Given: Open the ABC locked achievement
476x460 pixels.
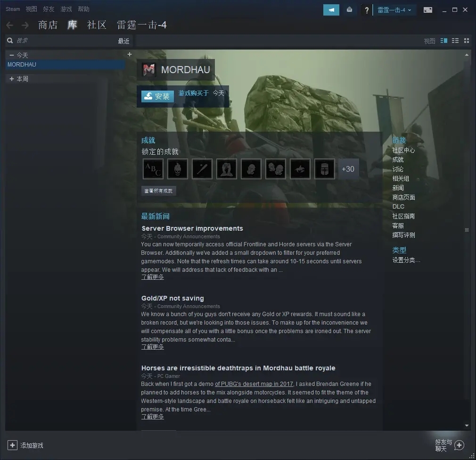Looking at the screenshot, I should 153,169.
